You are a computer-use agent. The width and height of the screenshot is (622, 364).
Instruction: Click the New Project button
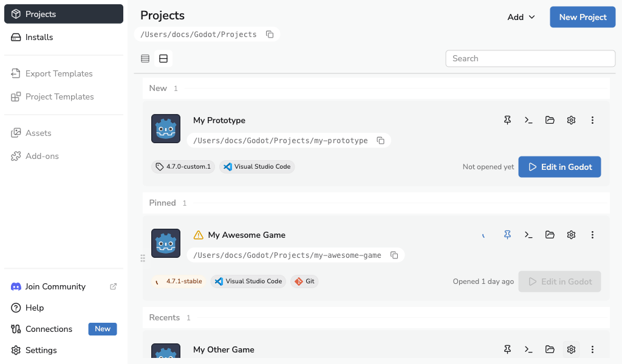[x=583, y=17]
